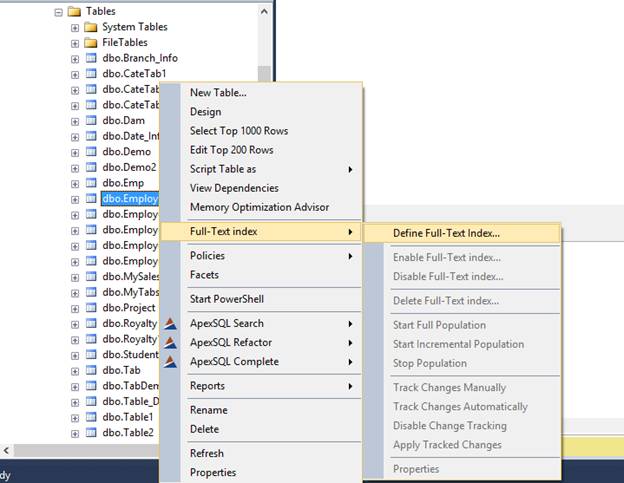
Task: Click the dbo.MySales table icon
Action: [x=91, y=277]
